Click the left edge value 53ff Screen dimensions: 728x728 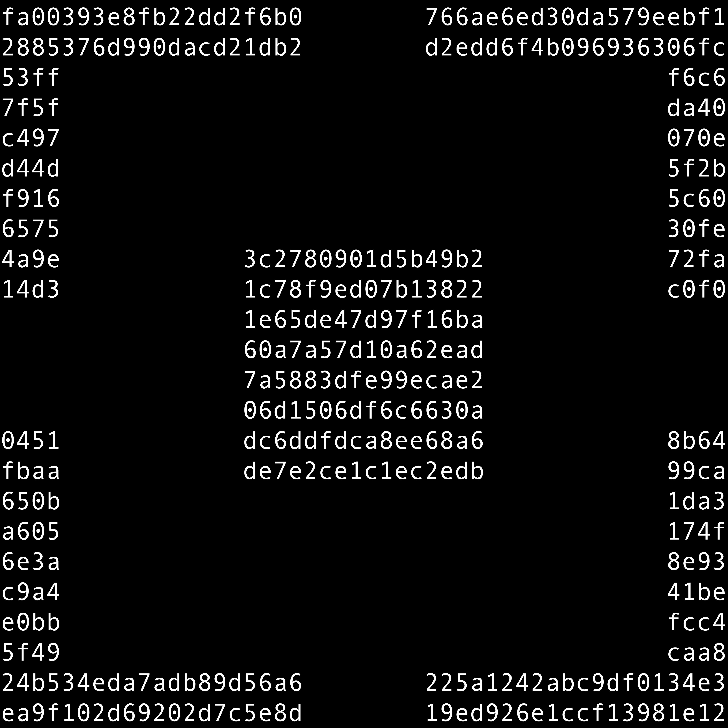(x=31, y=78)
